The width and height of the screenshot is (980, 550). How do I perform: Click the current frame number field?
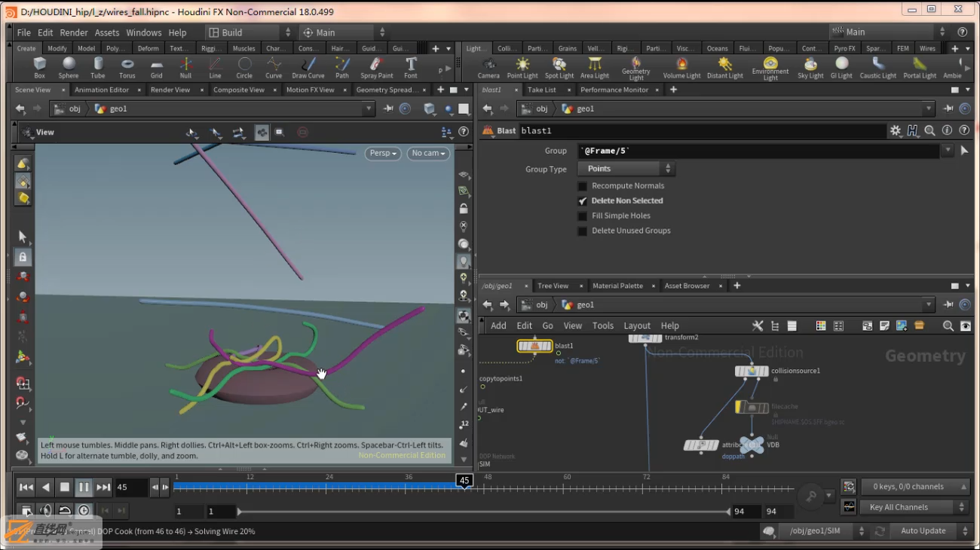[x=131, y=487]
